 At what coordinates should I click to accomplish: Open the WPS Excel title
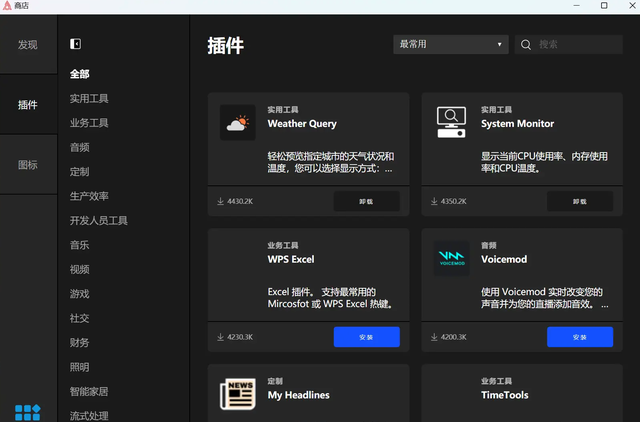tap(291, 260)
